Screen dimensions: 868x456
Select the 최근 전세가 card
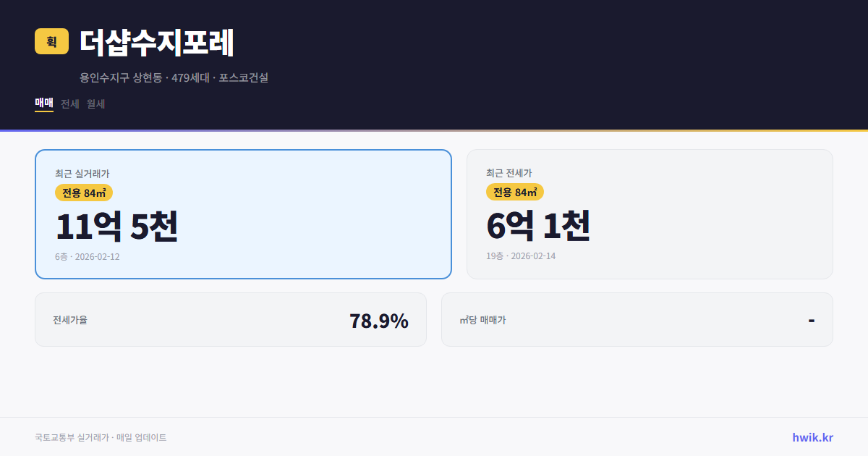[650, 214]
